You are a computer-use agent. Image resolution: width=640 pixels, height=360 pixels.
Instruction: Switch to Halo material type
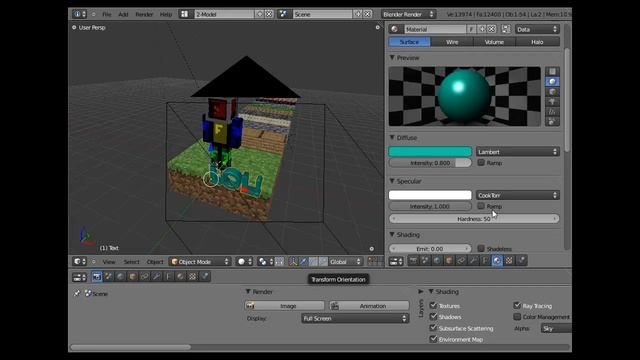537,42
